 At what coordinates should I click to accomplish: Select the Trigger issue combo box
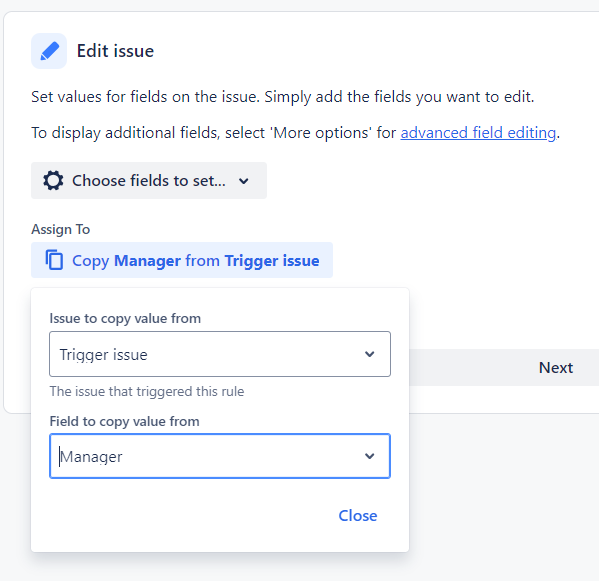[x=220, y=354]
